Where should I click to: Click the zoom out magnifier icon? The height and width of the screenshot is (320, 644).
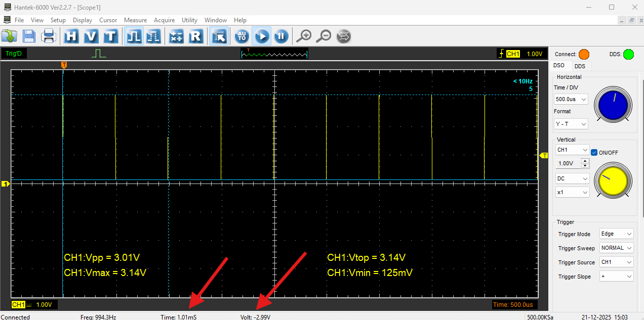(x=324, y=36)
